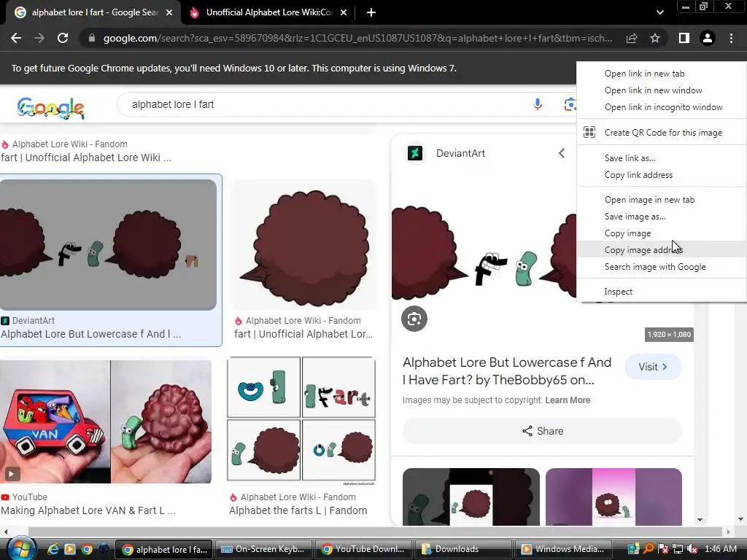Open Alphabet the farts L | Fandom link

coord(298,510)
